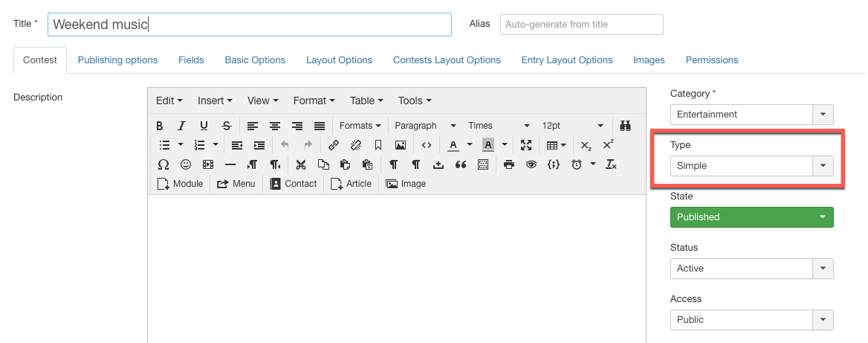Open the editor Edit menu

[x=169, y=101]
